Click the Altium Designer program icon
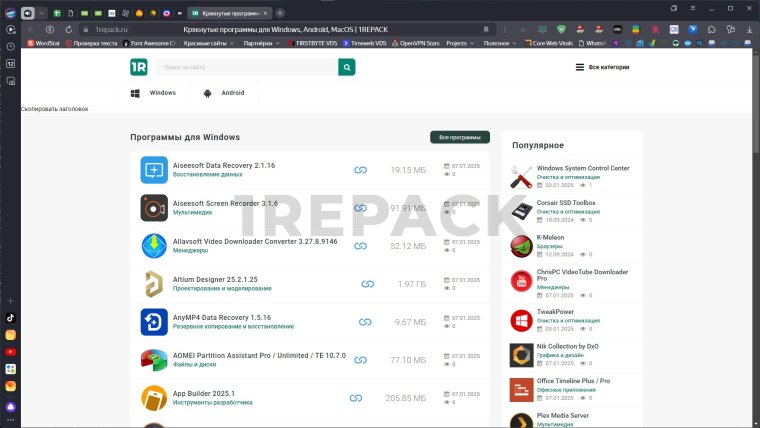760x428 pixels. [x=154, y=284]
